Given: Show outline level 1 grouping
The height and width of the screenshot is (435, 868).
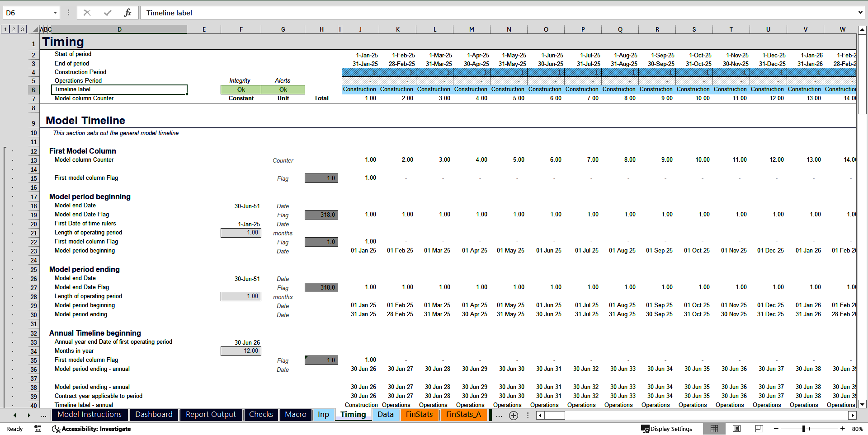Looking at the screenshot, I should point(5,29).
